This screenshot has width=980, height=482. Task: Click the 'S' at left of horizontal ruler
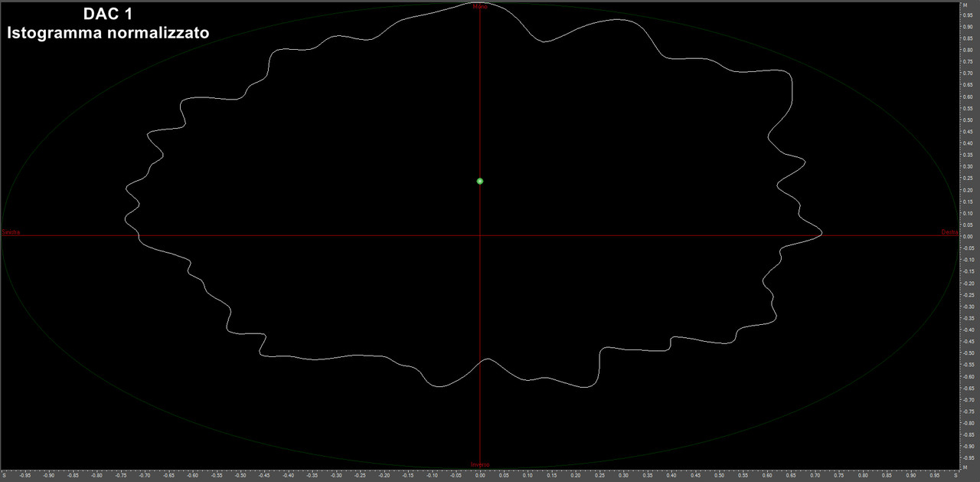[x=4, y=476]
